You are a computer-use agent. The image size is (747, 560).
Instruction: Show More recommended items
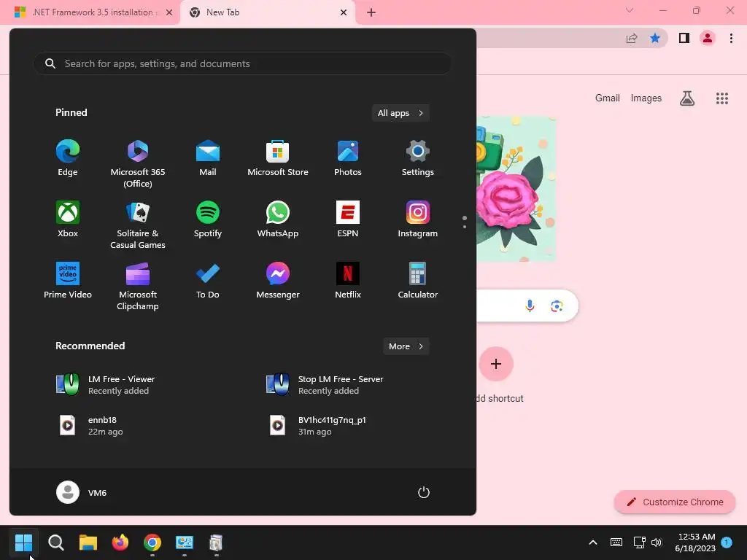406,346
